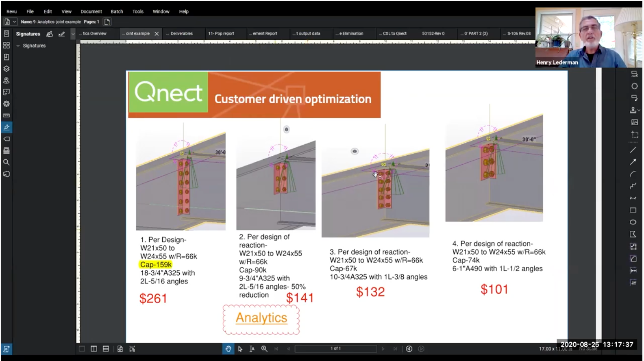Select the Cloud markup tool
This screenshot has height=361, width=644.
click(634, 86)
